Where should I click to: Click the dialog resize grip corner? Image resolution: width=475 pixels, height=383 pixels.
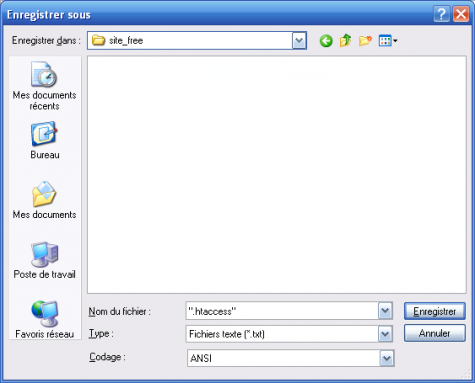(466, 375)
